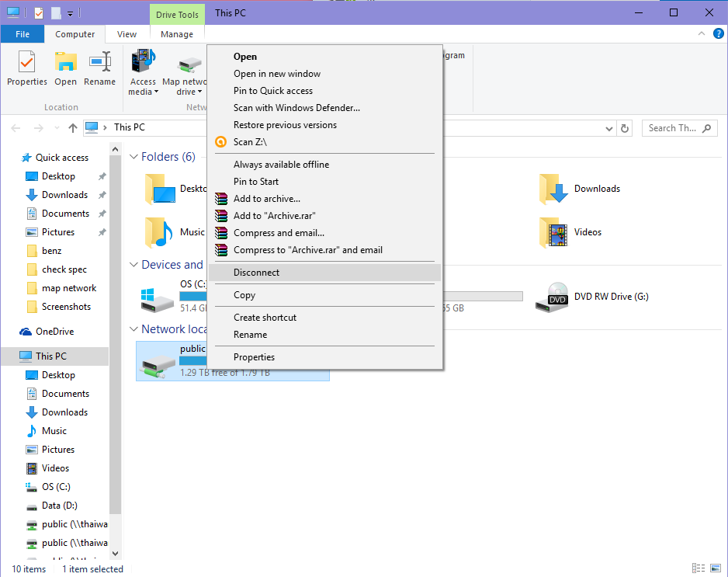Click the Back navigation arrow
Screen dimensions: 728x577
tap(16, 128)
